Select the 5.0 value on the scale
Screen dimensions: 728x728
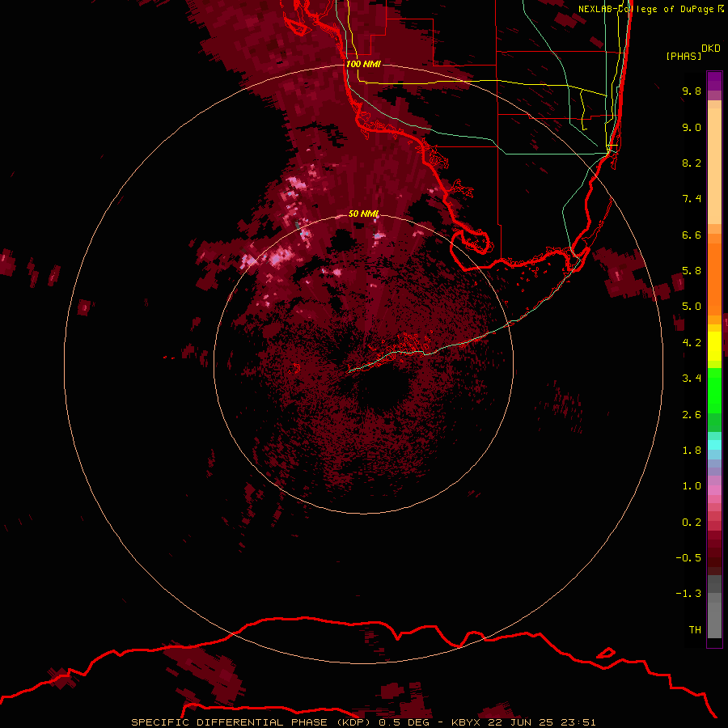[692, 307]
